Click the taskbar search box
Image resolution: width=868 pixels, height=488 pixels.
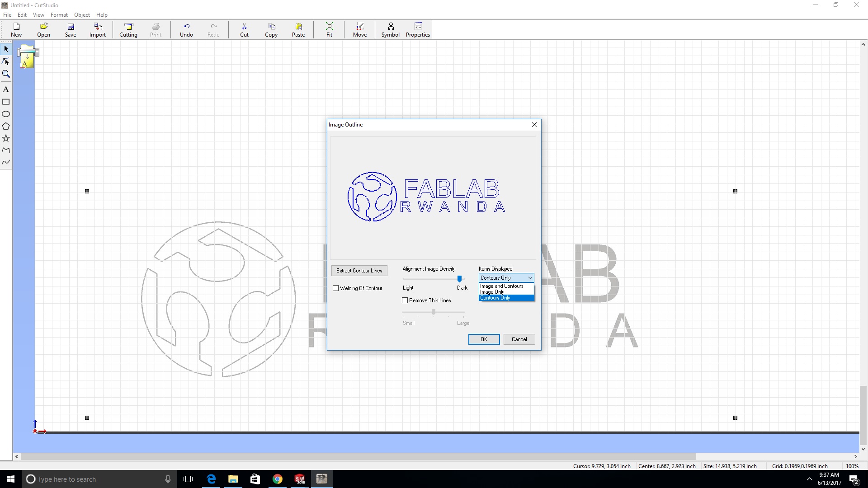[99, 479]
